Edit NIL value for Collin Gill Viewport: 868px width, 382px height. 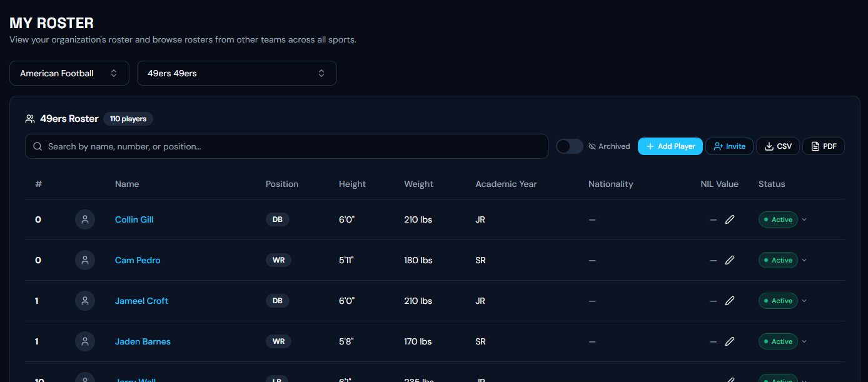729,219
